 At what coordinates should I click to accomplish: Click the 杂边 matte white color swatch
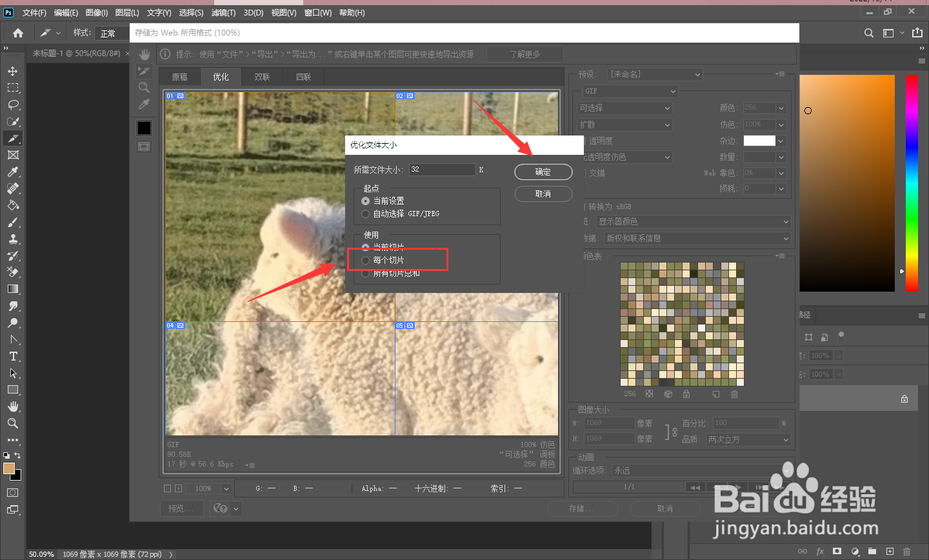tap(759, 141)
